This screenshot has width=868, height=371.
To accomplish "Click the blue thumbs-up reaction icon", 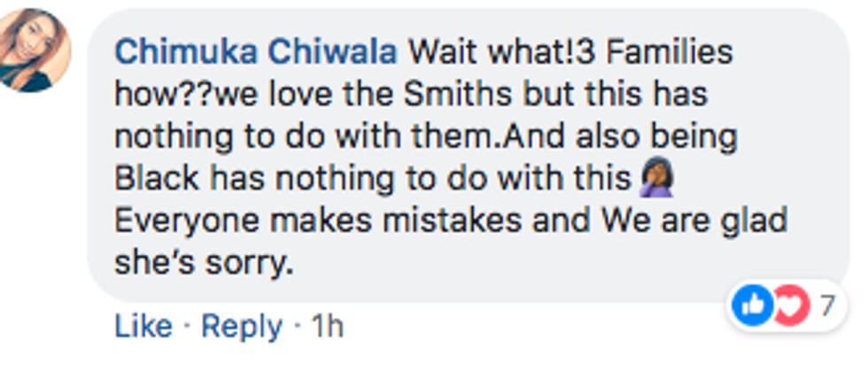I will pos(753,305).
